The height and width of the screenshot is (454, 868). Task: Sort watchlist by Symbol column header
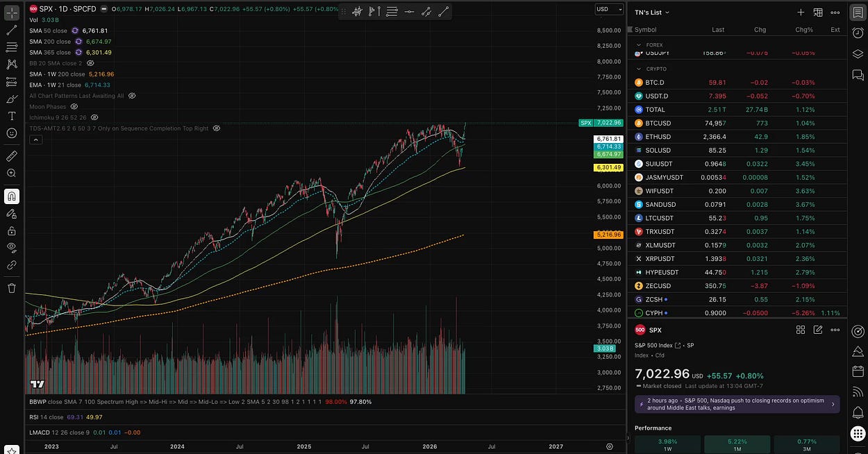pyautogui.click(x=645, y=30)
